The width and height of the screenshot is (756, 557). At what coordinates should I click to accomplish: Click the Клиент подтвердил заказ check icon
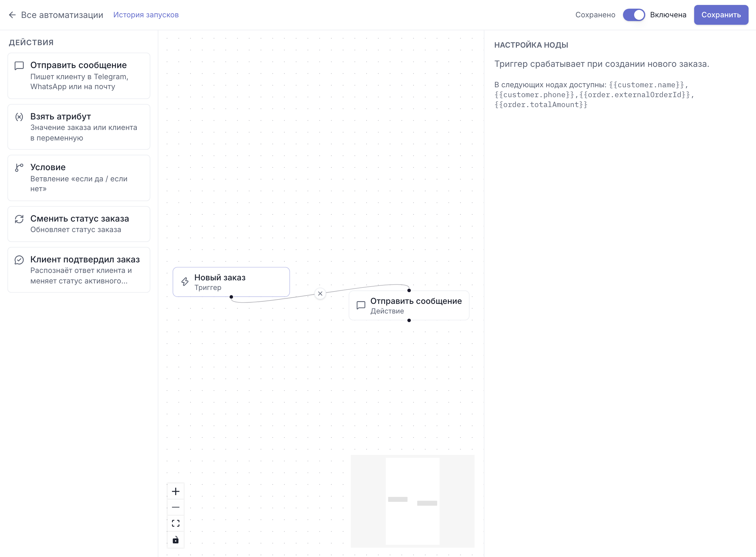(19, 260)
